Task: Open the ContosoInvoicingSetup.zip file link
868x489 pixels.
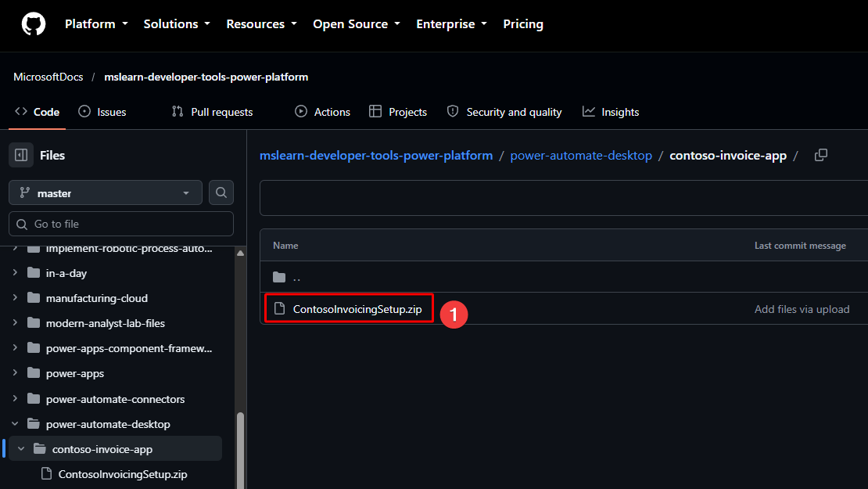Action: tap(357, 309)
